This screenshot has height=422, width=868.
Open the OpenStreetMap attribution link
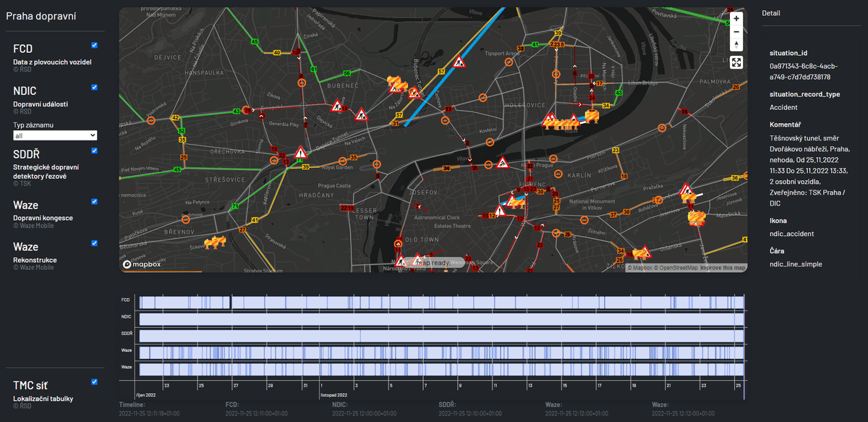click(676, 268)
